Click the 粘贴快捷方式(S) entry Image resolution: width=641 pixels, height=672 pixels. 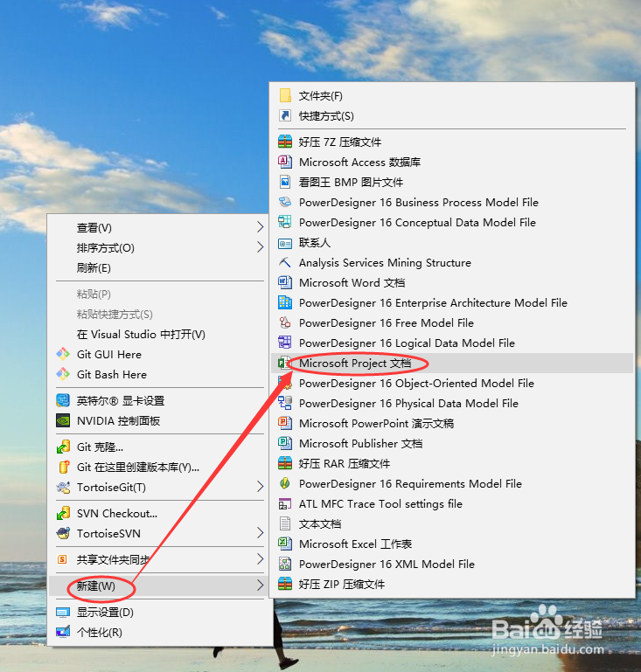(x=159, y=315)
